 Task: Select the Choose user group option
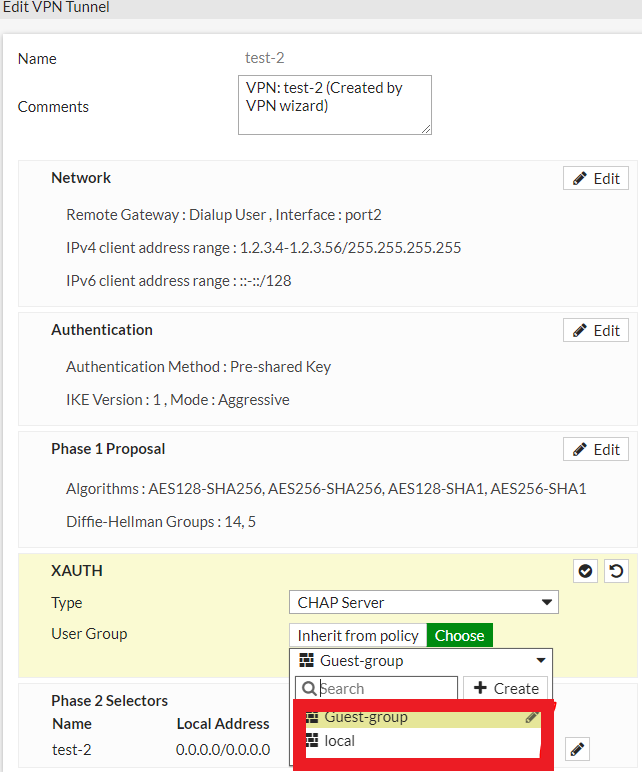click(460, 636)
